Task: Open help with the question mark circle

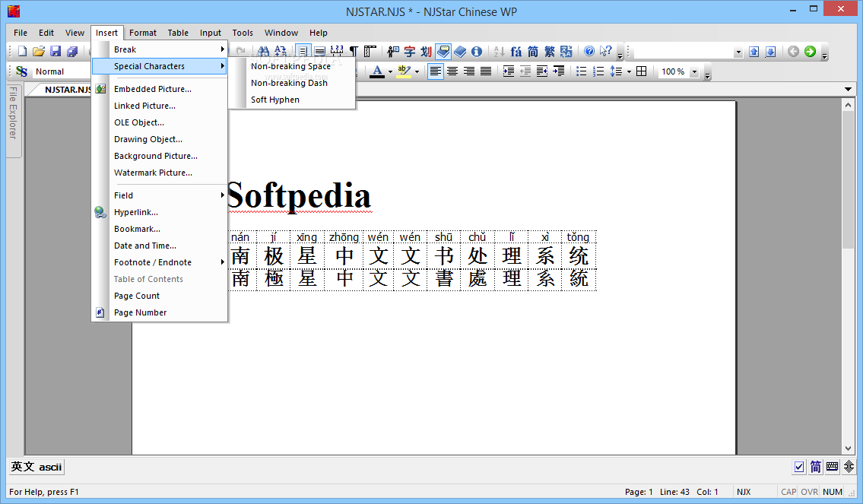Action: pyautogui.click(x=589, y=51)
